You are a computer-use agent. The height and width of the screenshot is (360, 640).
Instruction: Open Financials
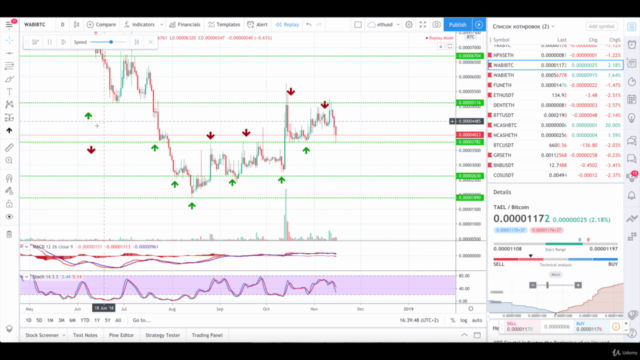[x=185, y=24]
